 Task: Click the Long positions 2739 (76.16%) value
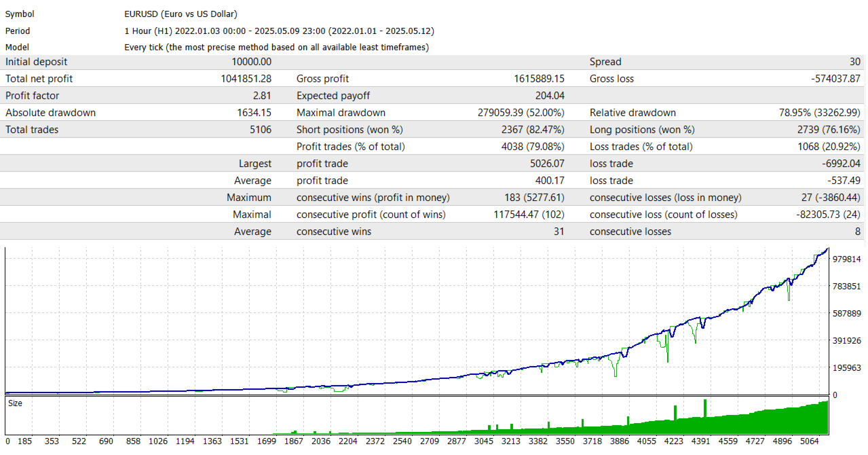[829, 130]
